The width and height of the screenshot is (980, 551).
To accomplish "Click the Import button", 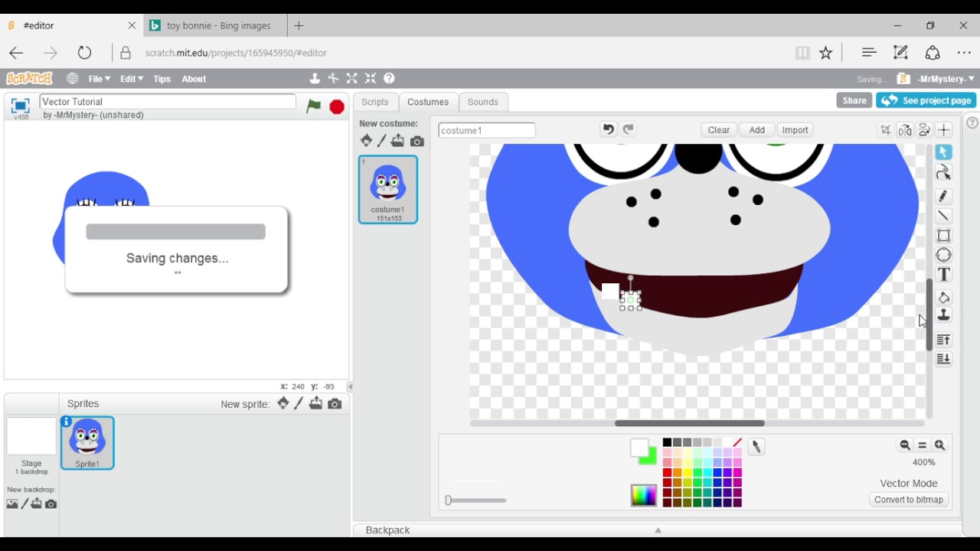I will pos(795,130).
